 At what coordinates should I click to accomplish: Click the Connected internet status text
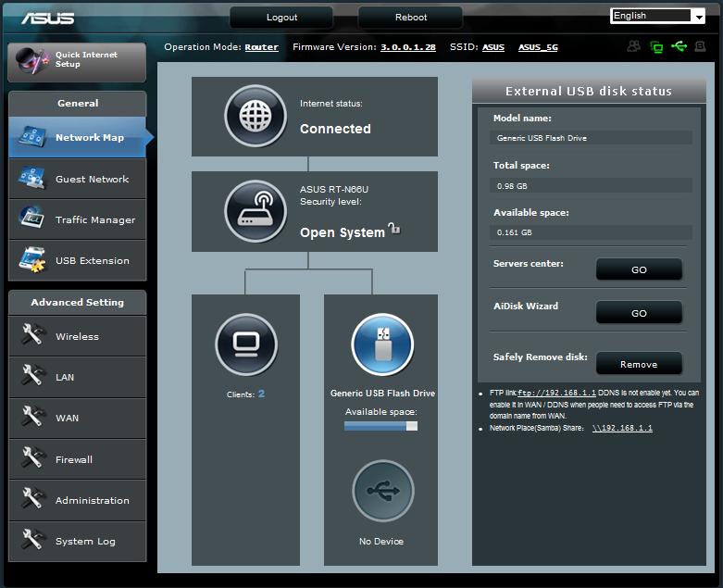335,129
